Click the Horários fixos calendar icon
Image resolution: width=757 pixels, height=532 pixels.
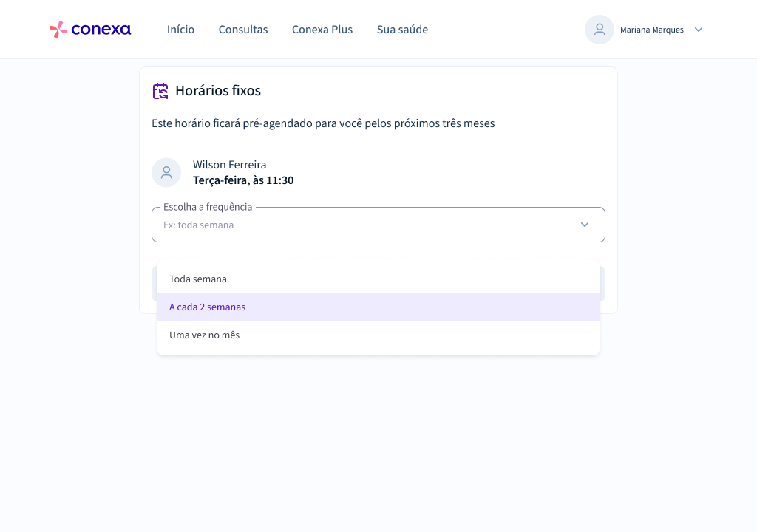click(x=160, y=91)
